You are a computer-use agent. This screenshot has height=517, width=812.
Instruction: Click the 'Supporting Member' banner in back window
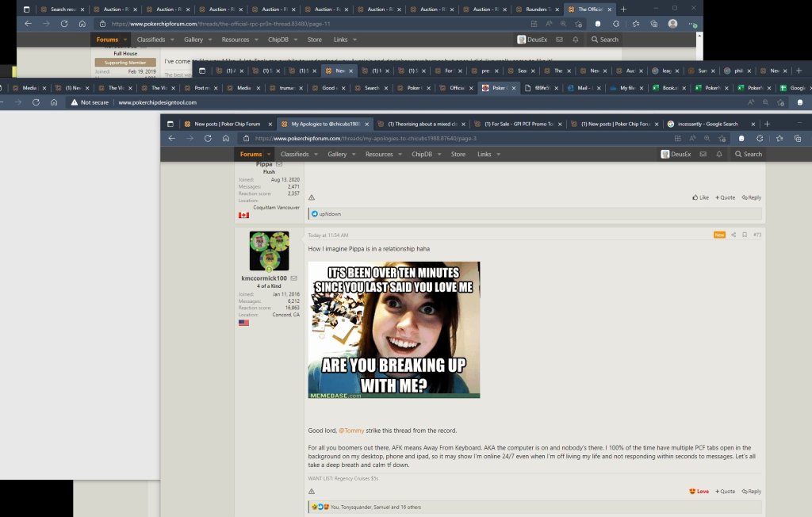tap(125, 62)
